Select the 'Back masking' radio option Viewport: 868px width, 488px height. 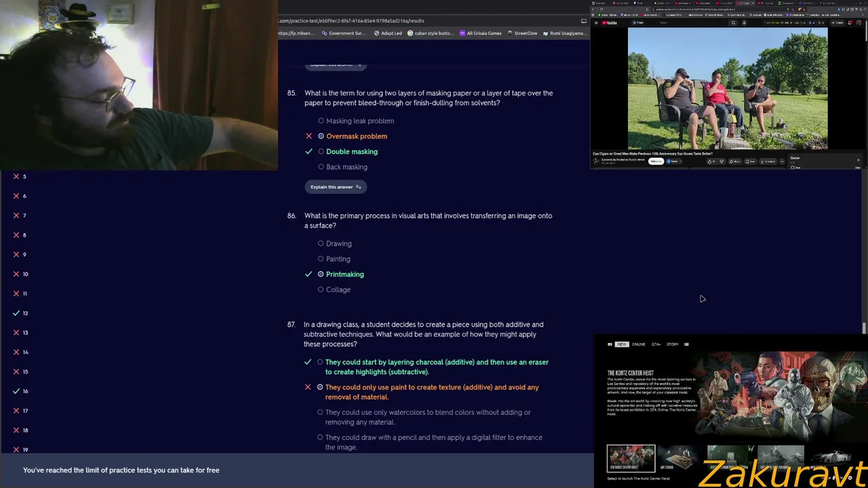[321, 167]
